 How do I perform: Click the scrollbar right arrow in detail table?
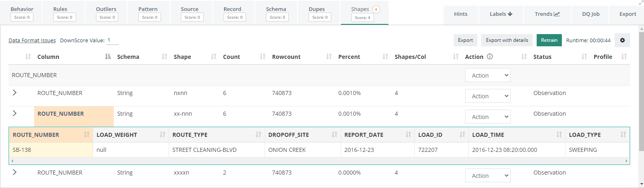point(626,161)
